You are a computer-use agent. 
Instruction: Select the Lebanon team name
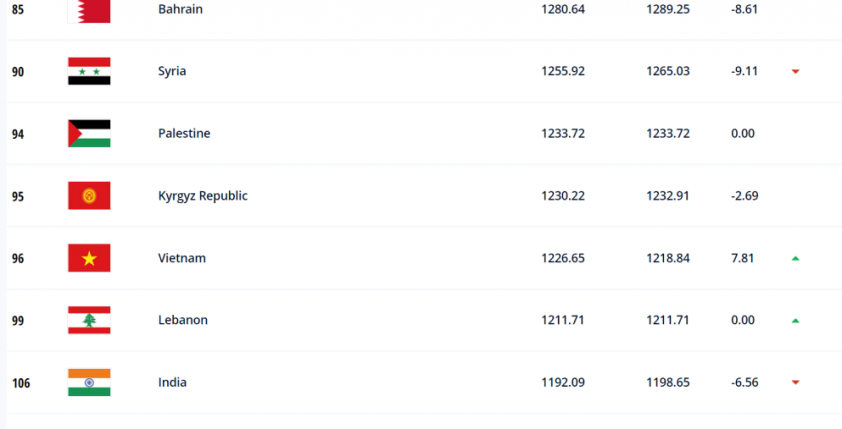coord(183,320)
